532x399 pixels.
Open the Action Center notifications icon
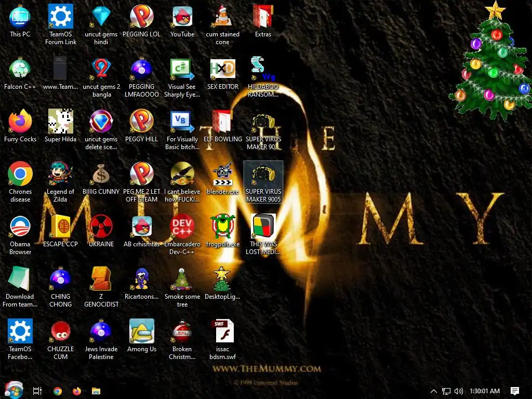[x=515, y=391]
